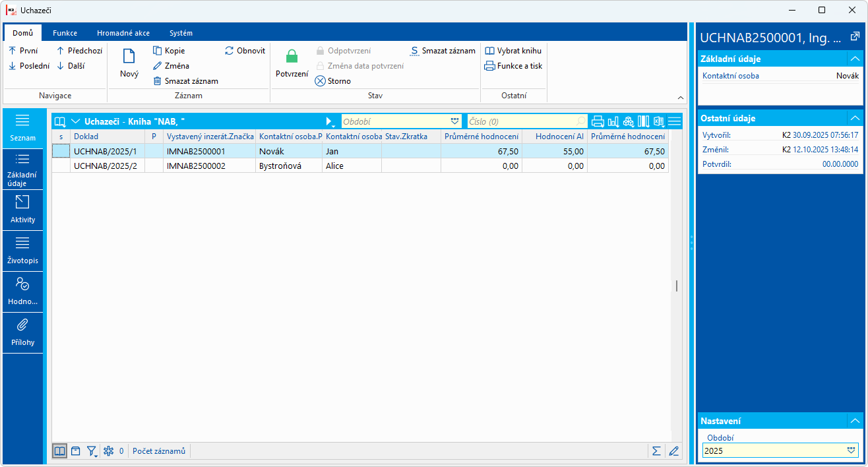Toggle the book view button in status bar

tap(59, 451)
